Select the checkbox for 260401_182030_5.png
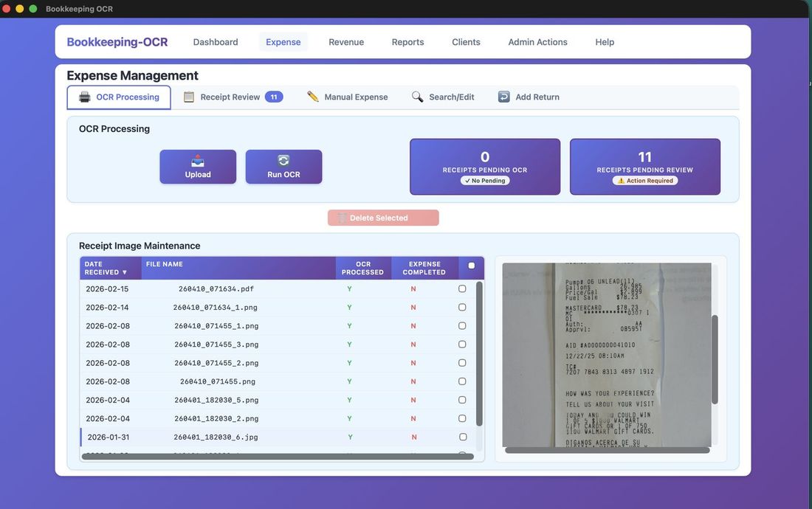Screen dimensions: 812x509 pyautogui.click(x=462, y=399)
